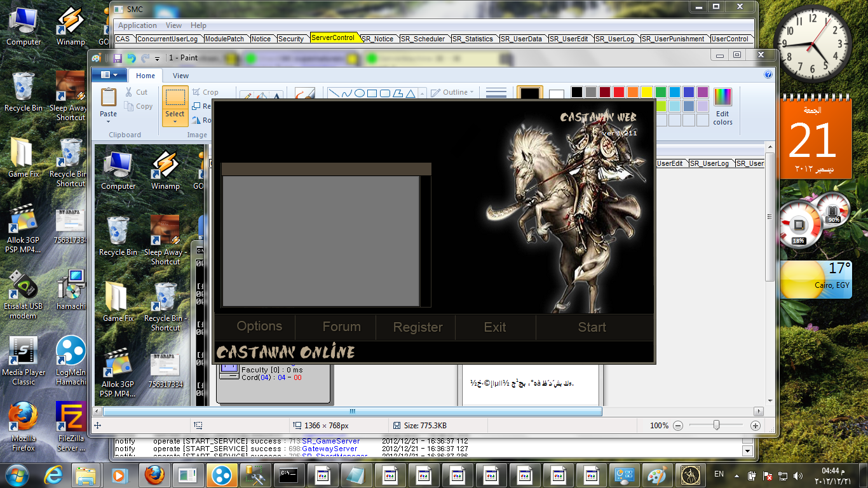
Task: Pick the red color swatch in Paint palette
Action: [x=618, y=92]
